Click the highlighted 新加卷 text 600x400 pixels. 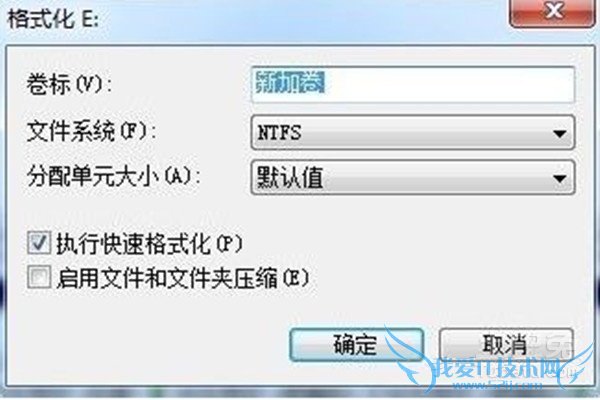tap(290, 83)
